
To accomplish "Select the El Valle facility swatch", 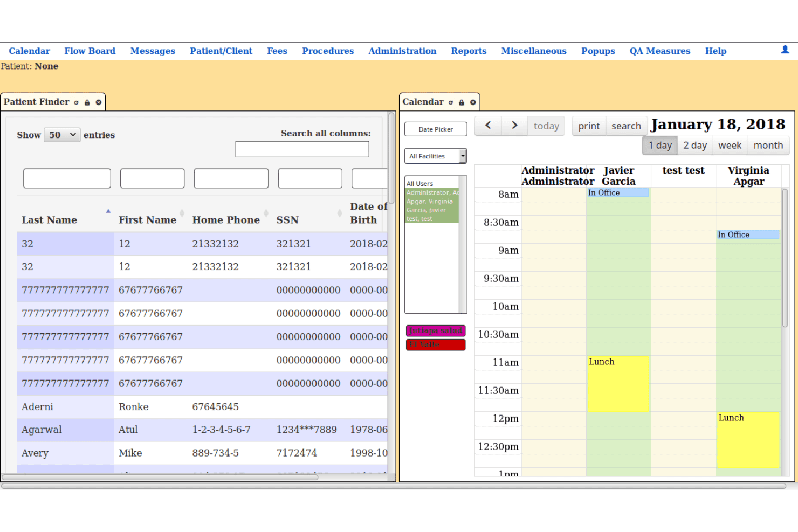I will (x=436, y=344).
